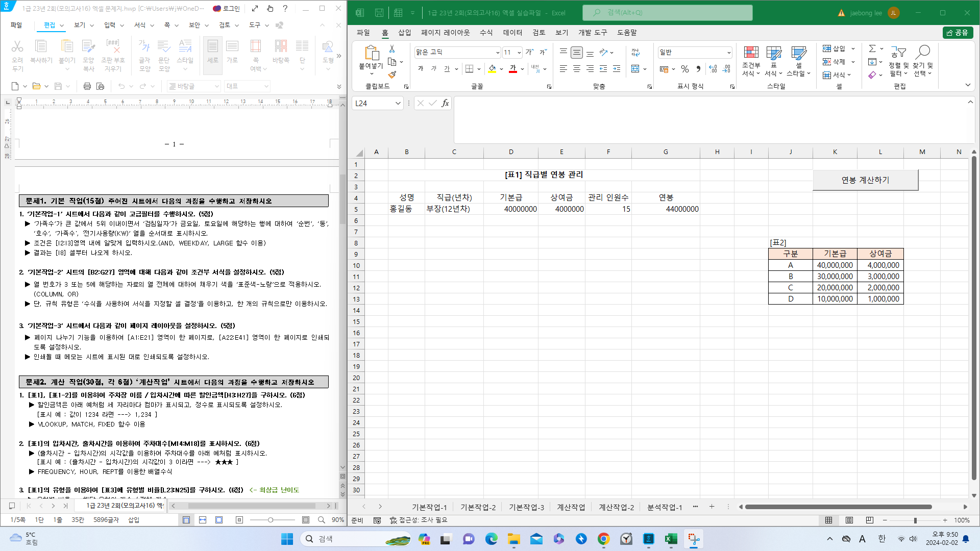
Task: Open the 수식 ribbon tab in Excel
Action: (x=486, y=33)
